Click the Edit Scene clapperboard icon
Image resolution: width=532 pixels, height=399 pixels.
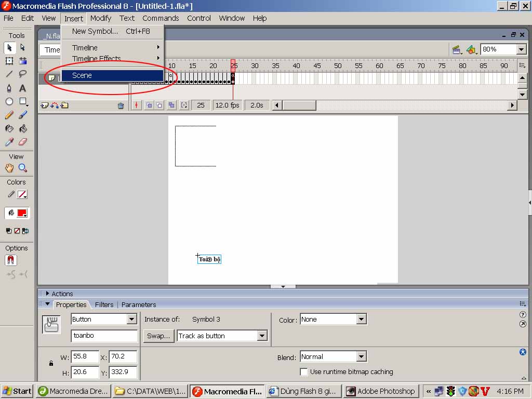457,50
